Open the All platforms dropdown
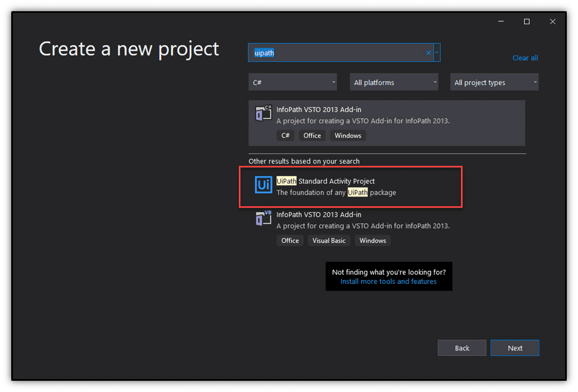 394,82
